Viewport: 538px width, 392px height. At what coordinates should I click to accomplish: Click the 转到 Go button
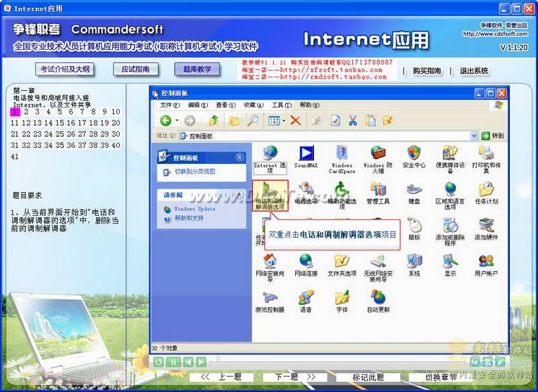(x=493, y=136)
